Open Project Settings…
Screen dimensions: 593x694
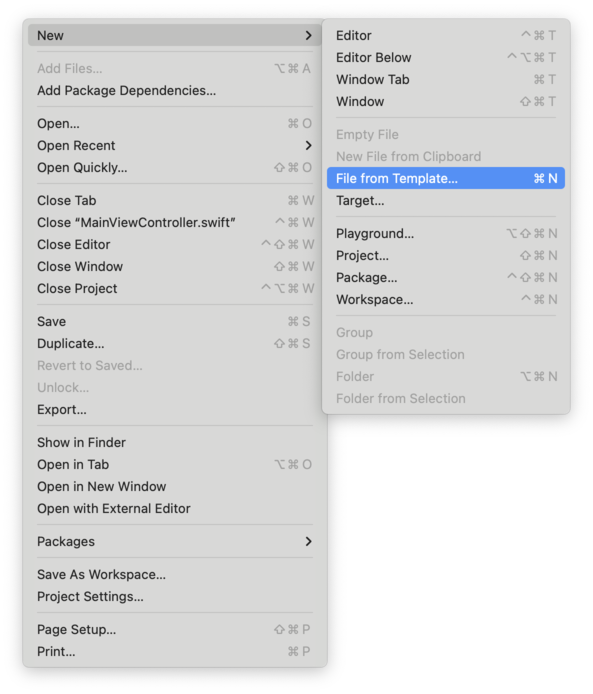[175, 597]
